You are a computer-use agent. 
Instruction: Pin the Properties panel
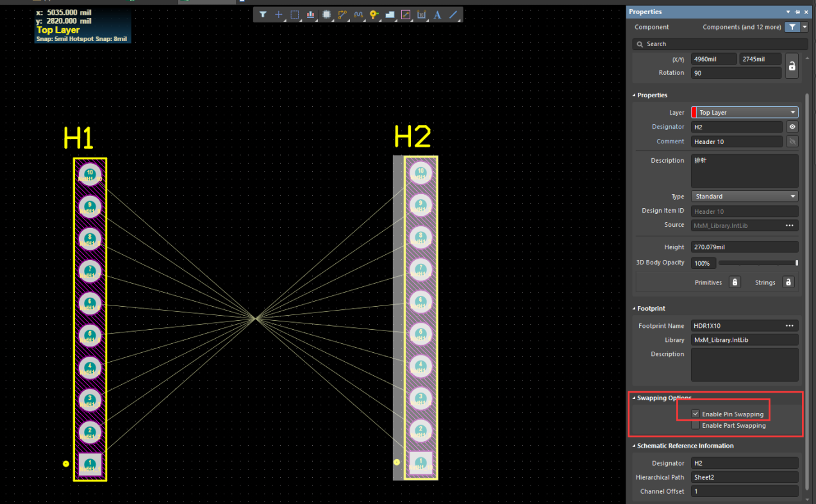point(797,12)
